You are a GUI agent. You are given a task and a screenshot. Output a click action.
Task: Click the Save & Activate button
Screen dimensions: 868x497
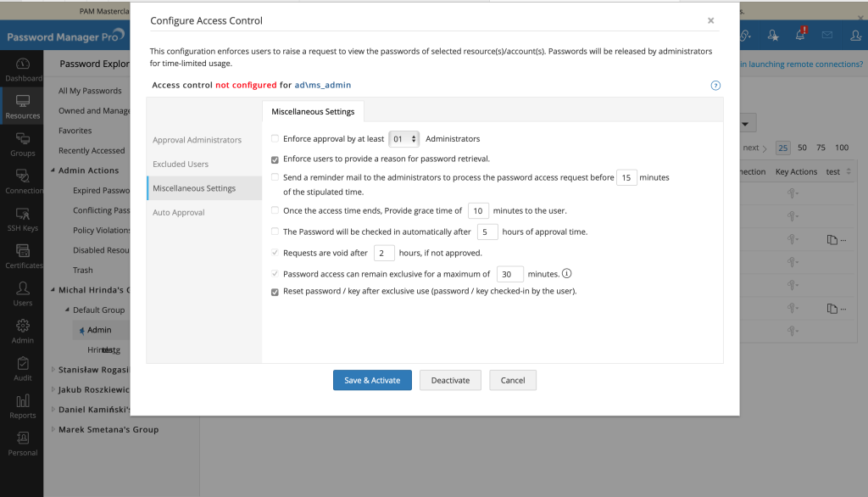(x=372, y=380)
